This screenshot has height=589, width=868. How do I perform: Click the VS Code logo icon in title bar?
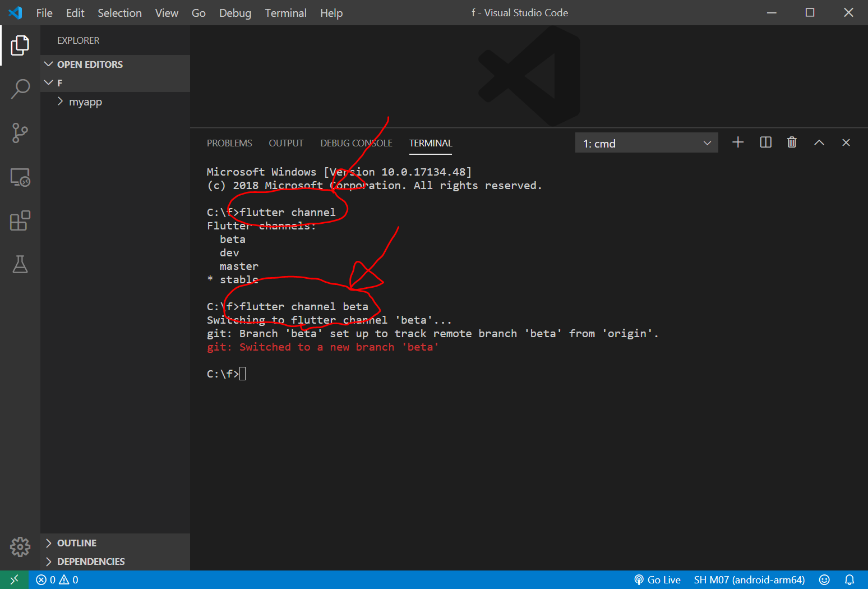[16, 12]
